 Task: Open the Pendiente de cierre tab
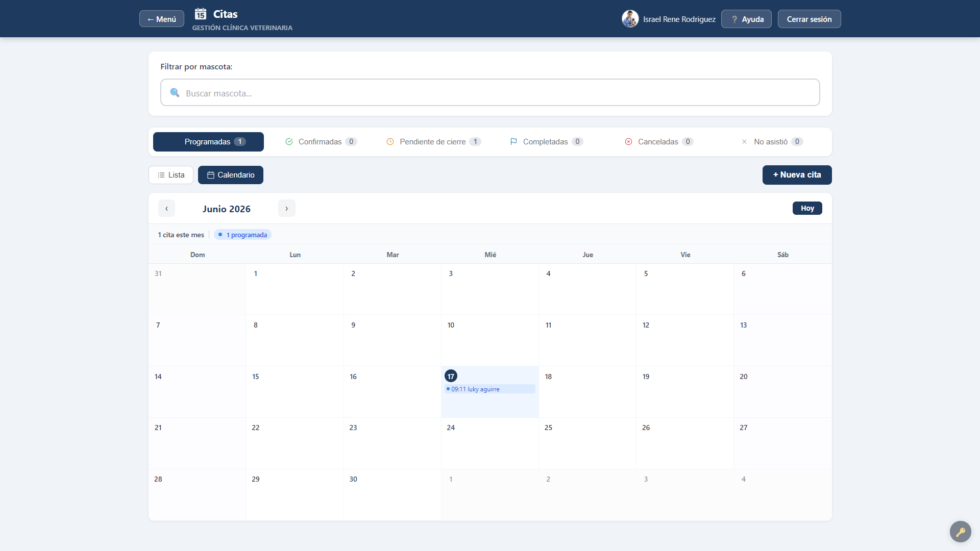click(433, 142)
